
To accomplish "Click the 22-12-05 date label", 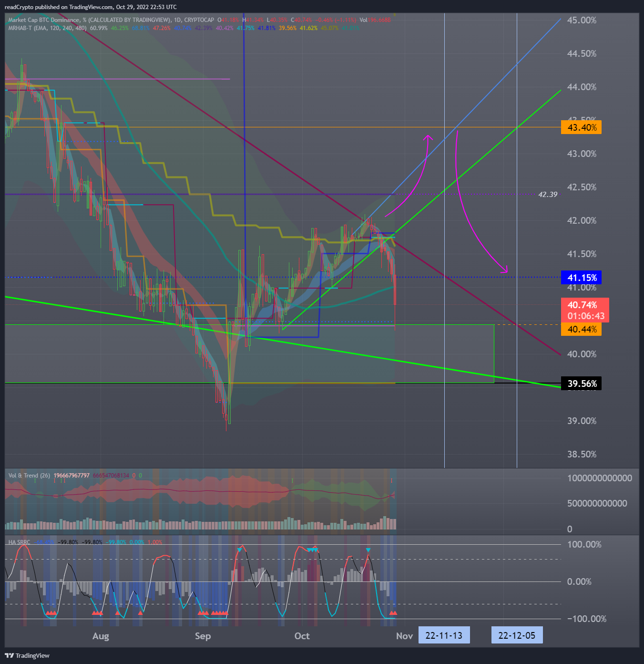I will (517, 635).
